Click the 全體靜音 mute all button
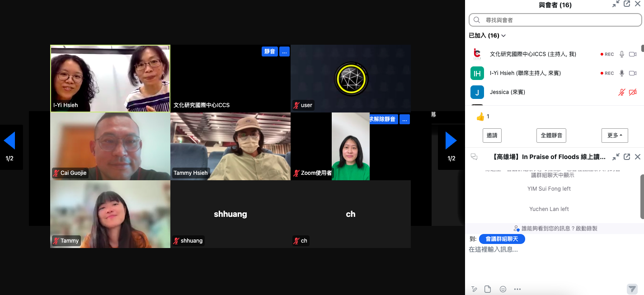The image size is (644, 295). tap(551, 135)
